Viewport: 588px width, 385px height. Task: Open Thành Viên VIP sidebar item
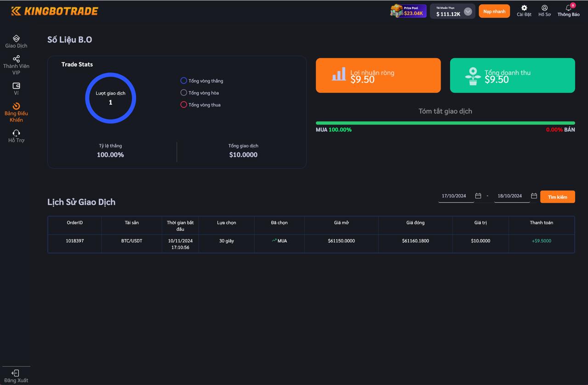[x=16, y=65]
